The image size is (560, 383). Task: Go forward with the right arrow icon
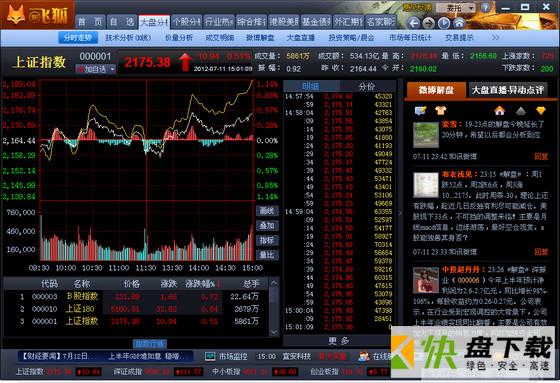(429, 23)
